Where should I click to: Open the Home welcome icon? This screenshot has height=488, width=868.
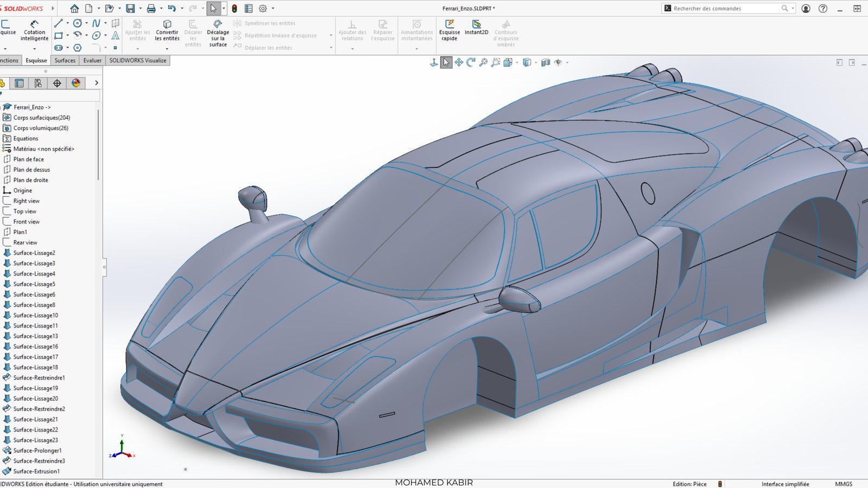click(74, 8)
